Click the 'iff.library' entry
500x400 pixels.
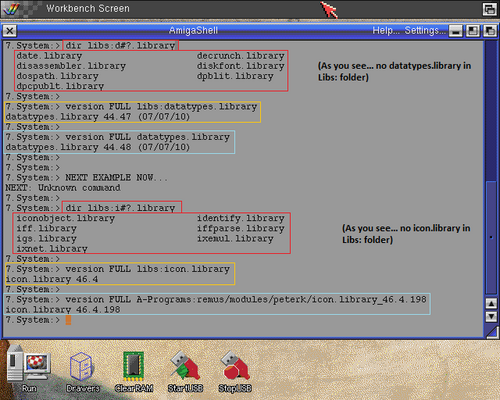coord(47,229)
